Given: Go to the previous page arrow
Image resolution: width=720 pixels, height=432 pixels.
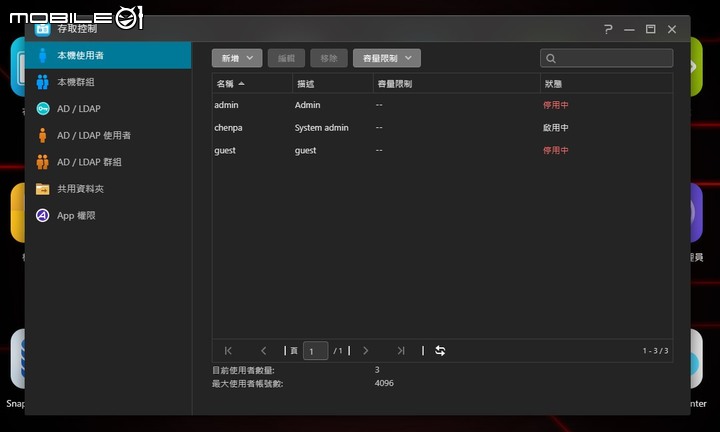Looking at the screenshot, I should (x=264, y=351).
